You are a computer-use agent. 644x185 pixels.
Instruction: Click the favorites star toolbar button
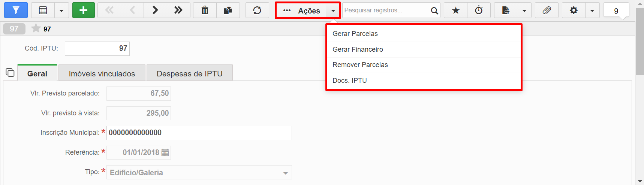click(455, 10)
